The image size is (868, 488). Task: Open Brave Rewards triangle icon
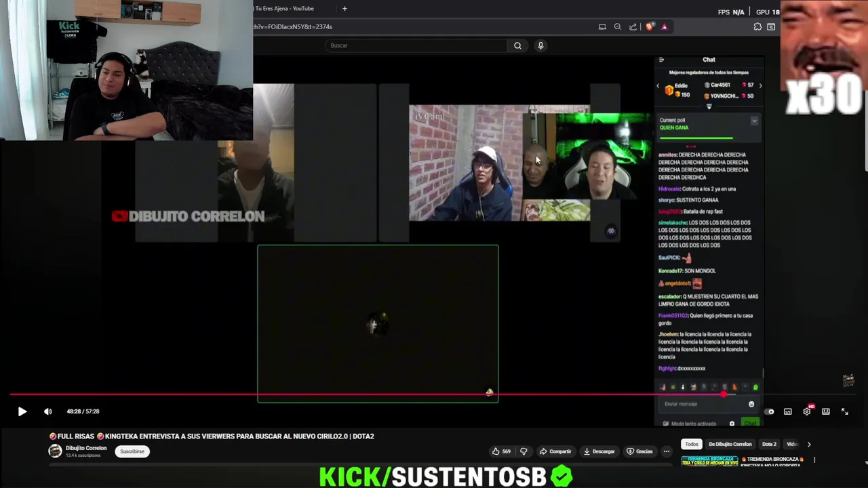pyautogui.click(x=664, y=26)
